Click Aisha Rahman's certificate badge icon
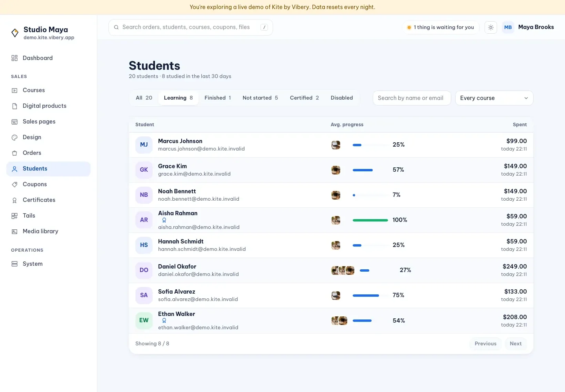565x392 pixels. click(x=164, y=220)
